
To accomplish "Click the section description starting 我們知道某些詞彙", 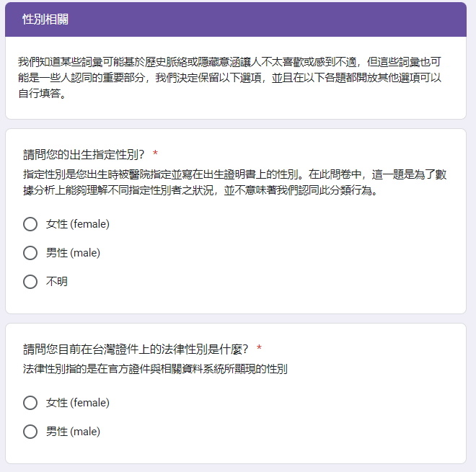I will (229, 78).
